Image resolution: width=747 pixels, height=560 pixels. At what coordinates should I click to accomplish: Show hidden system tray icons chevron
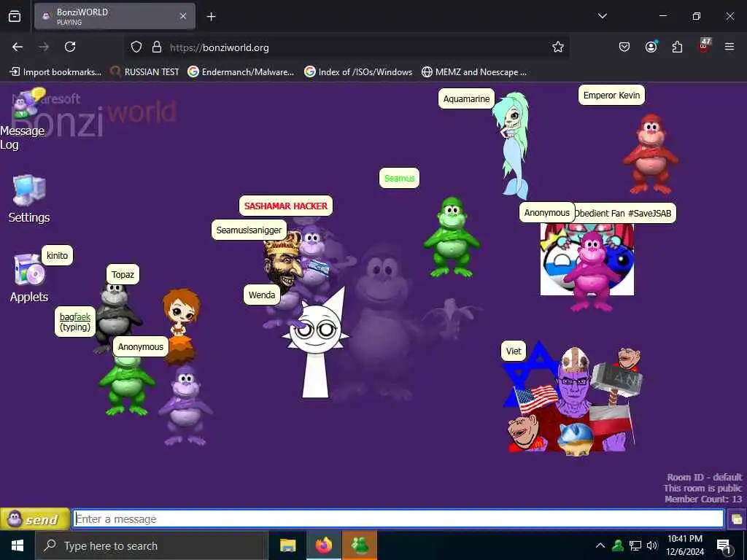(600, 545)
